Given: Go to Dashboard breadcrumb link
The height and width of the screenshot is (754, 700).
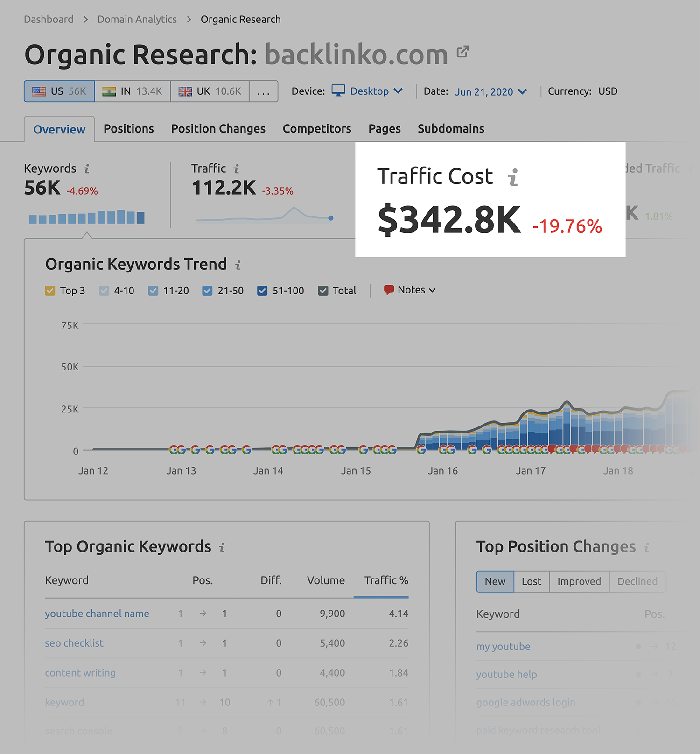Looking at the screenshot, I should (x=49, y=20).
